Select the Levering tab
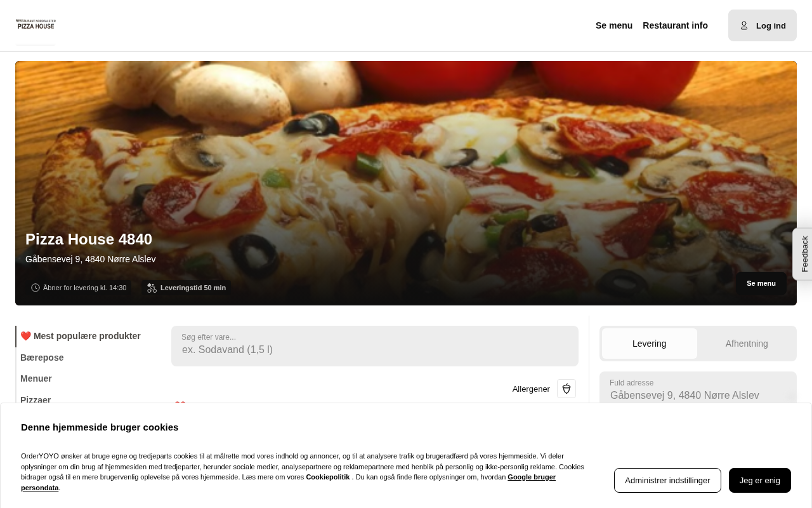Image resolution: width=812 pixels, height=508 pixels. tap(650, 344)
